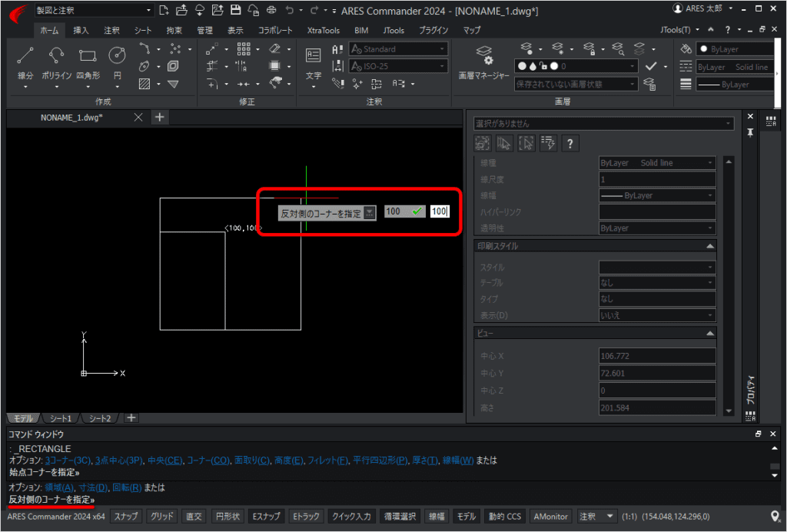Screen dimensions: 787x532
Task: Click the hatch tool icon
Action: 144,84
